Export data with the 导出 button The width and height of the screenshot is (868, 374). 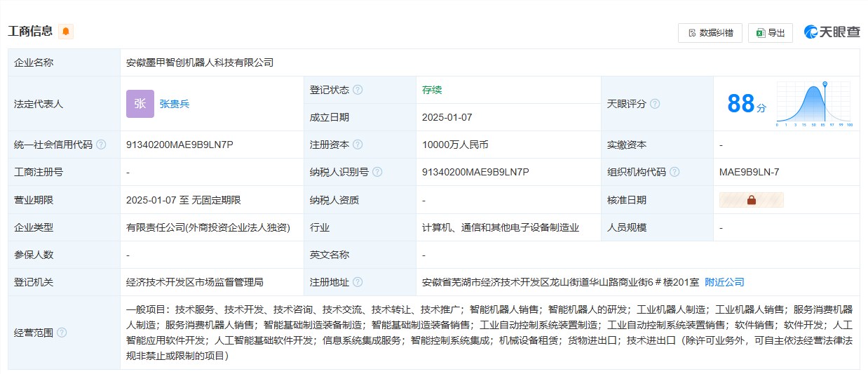(770, 33)
